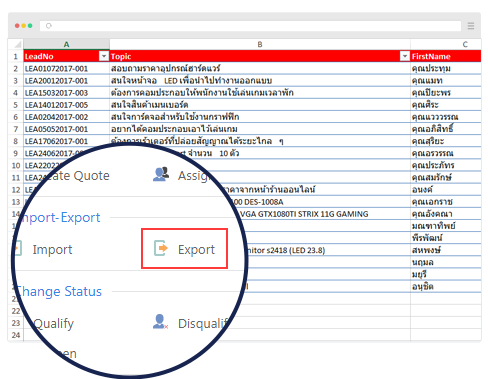Click the select-all corner of spreadsheet

click(16, 44)
